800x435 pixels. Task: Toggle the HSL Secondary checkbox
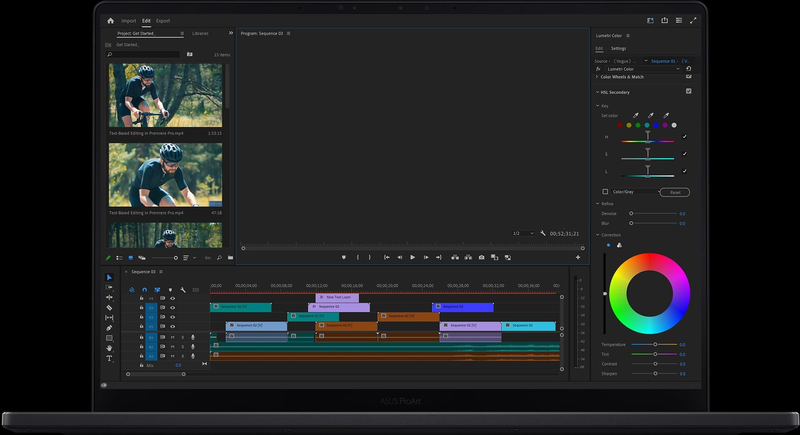[688, 91]
